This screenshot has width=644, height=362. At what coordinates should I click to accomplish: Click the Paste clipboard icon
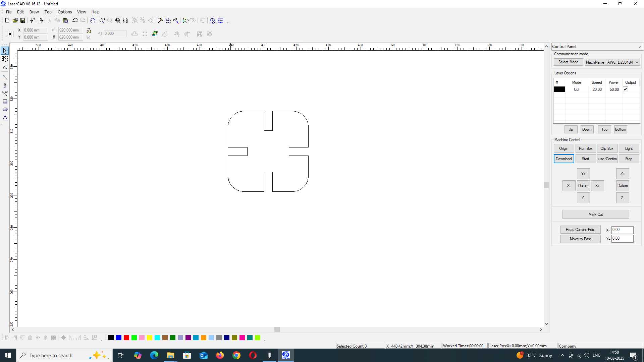65,20
